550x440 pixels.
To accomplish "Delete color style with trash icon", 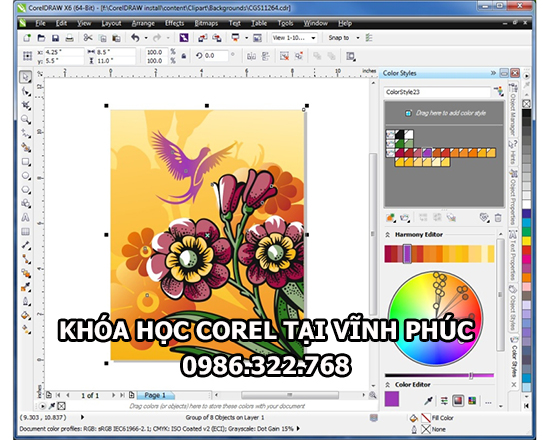I will point(498,218).
